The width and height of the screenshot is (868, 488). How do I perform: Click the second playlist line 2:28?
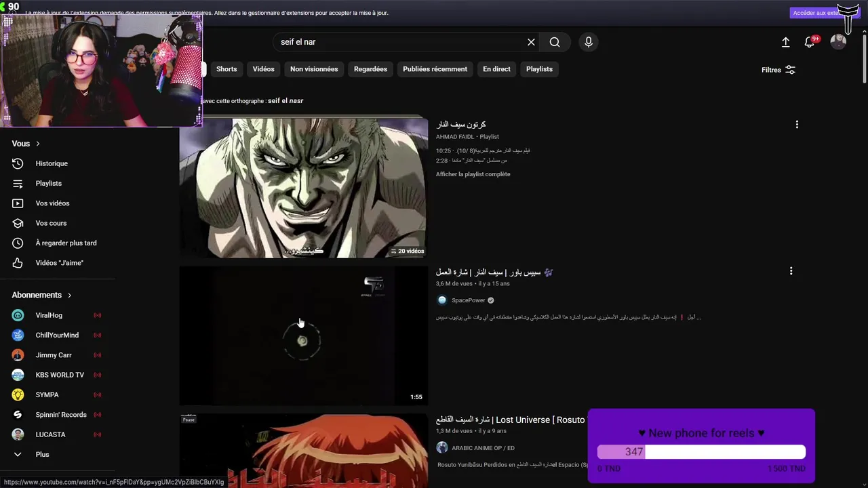[471, 161]
